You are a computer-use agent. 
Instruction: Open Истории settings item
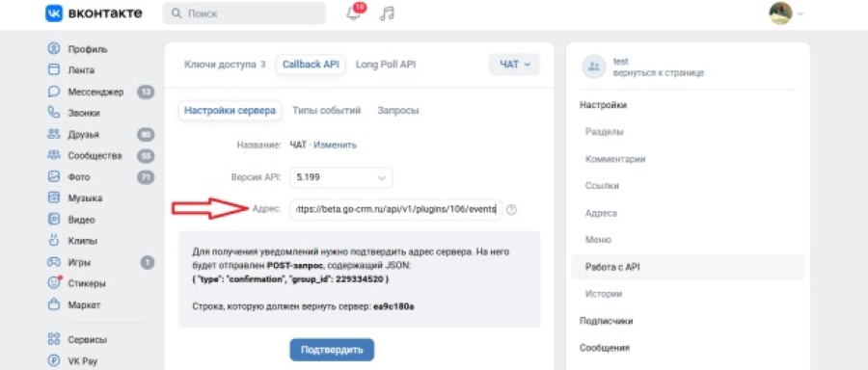tap(604, 294)
